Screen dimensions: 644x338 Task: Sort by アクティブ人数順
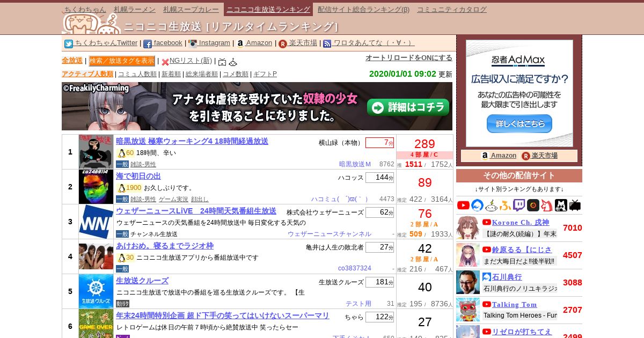87,74
